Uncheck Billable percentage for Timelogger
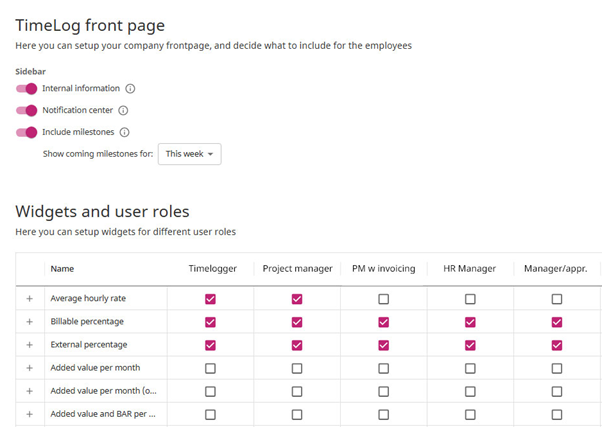602x427 pixels. coord(210,322)
